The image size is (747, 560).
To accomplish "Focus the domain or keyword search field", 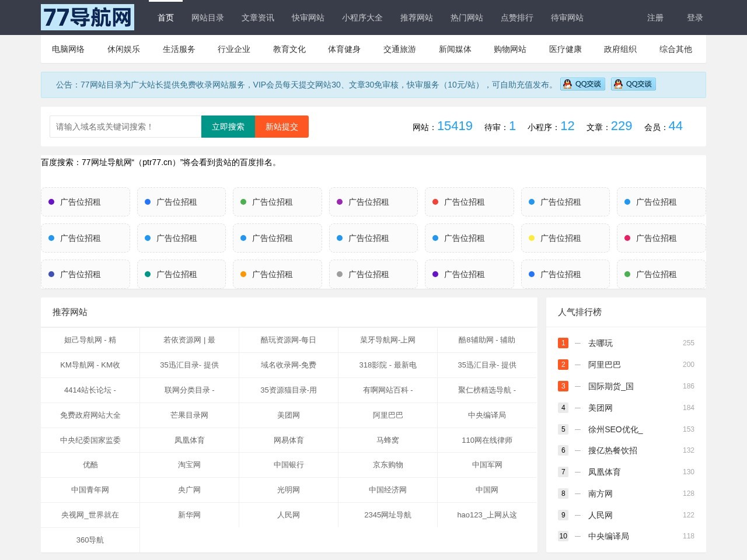I will (125, 127).
